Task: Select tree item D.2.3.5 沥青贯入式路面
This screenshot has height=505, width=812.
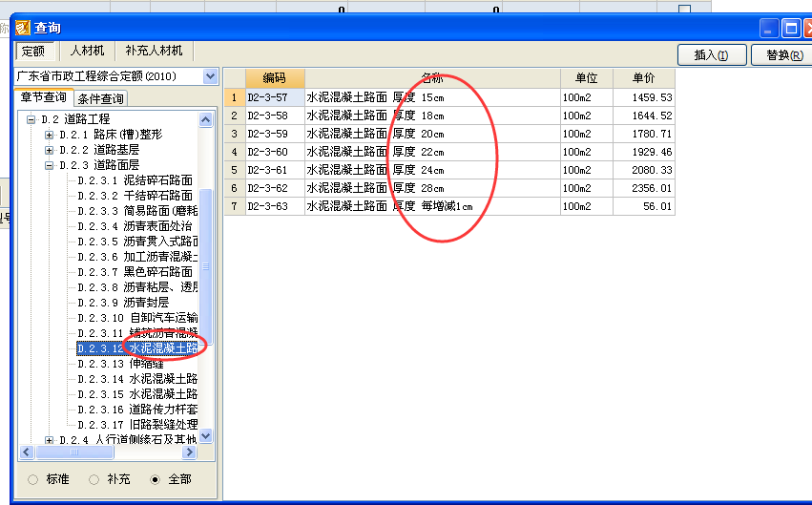Action: pyautogui.click(x=137, y=242)
